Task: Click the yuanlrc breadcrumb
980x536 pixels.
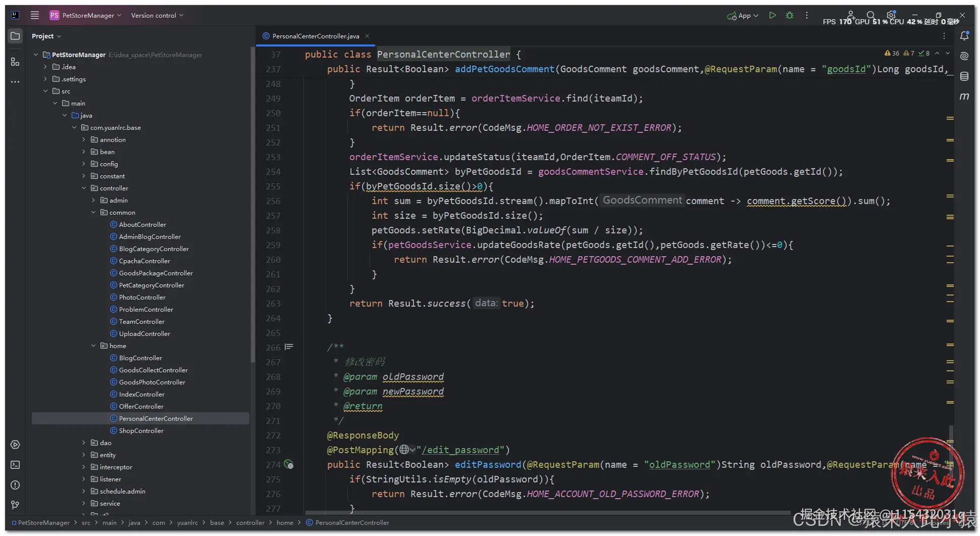Action: click(x=187, y=523)
